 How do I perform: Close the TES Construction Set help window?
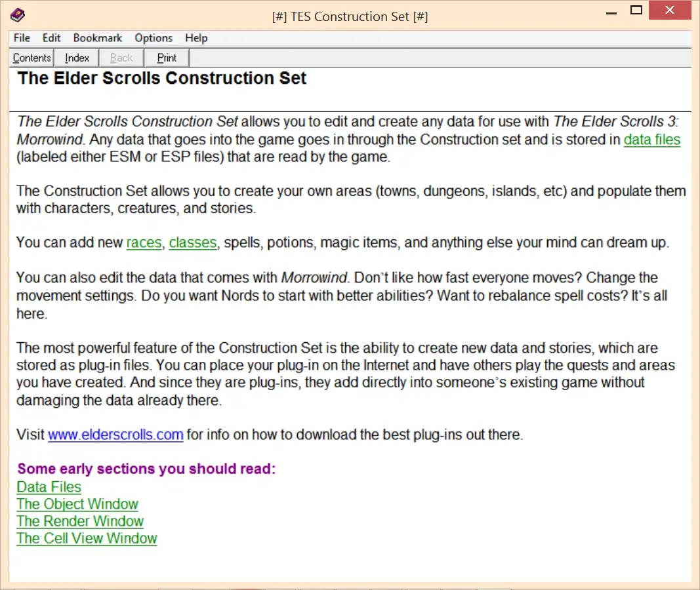point(670,10)
